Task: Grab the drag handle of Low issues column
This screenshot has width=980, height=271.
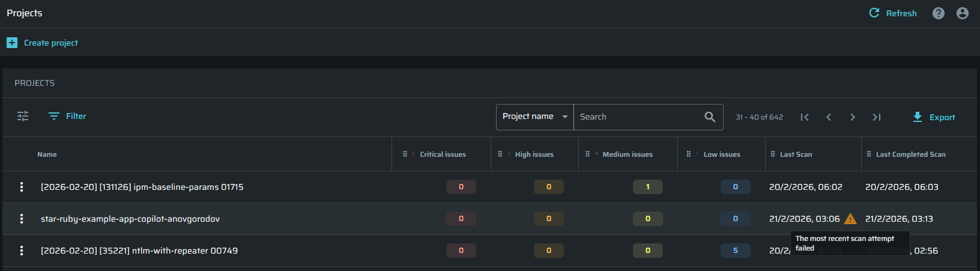Action: point(689,154)
